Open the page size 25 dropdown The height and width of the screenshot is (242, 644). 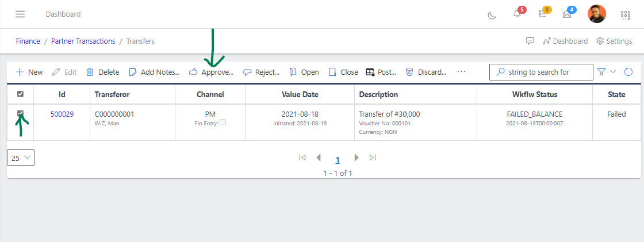21,158
